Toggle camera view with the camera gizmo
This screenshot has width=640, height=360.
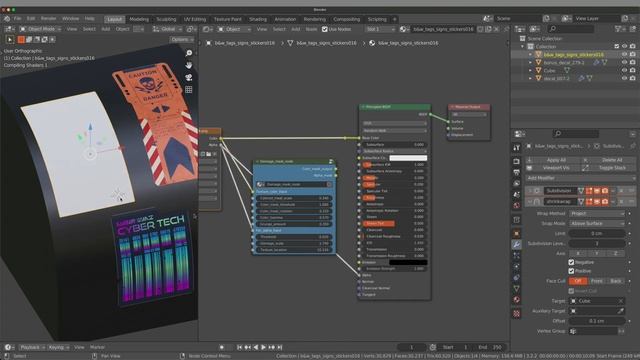189,78
